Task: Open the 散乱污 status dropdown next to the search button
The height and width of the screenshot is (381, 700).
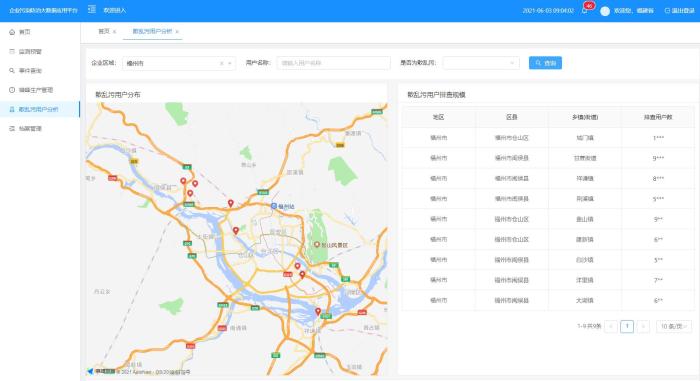Action: [x=481, y=63]
